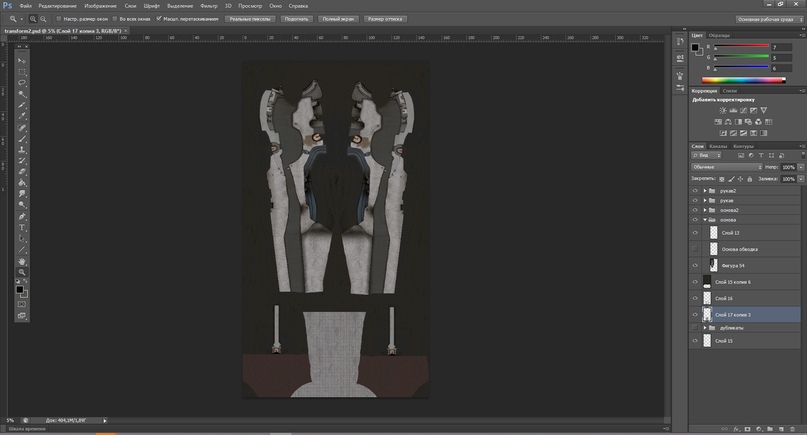The height and width of the screenshot is (435, 807).
Task: Click the 'Полный экран' button
Action: pyautogui.click(x=336, y=18)
